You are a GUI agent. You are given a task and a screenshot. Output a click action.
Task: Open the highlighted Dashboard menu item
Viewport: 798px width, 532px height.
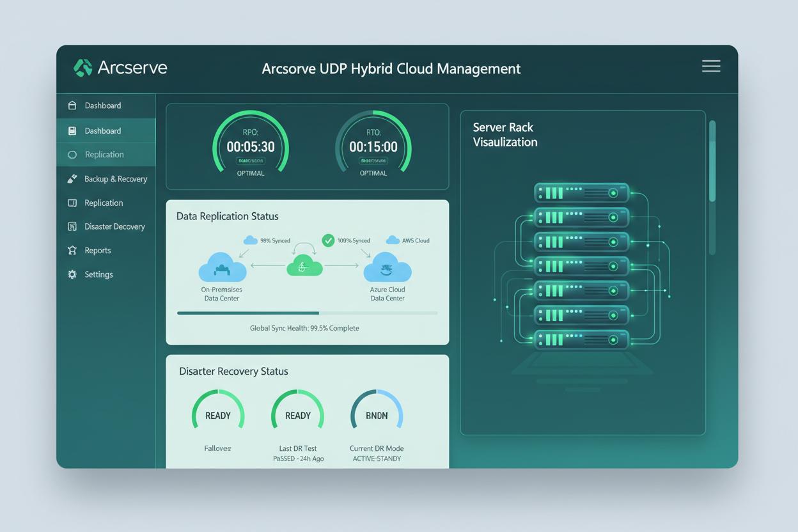pos(106,130)
